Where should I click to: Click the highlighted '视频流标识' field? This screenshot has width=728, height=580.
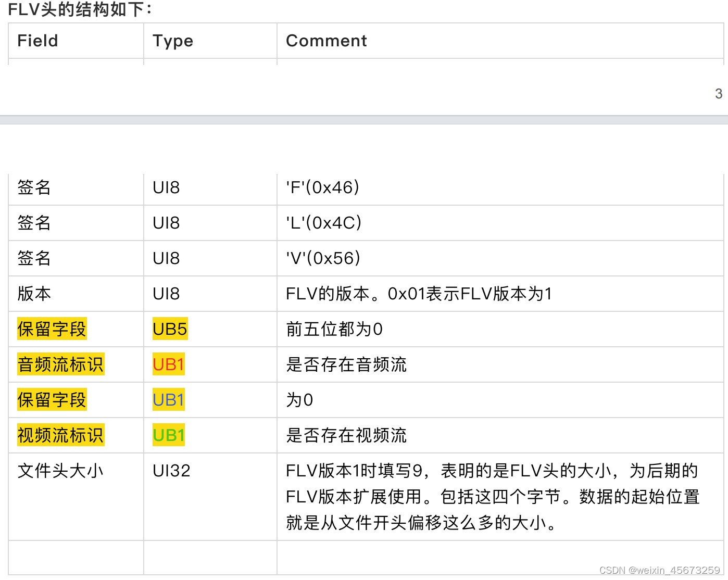pyautogui.click(x=60, y=435)
